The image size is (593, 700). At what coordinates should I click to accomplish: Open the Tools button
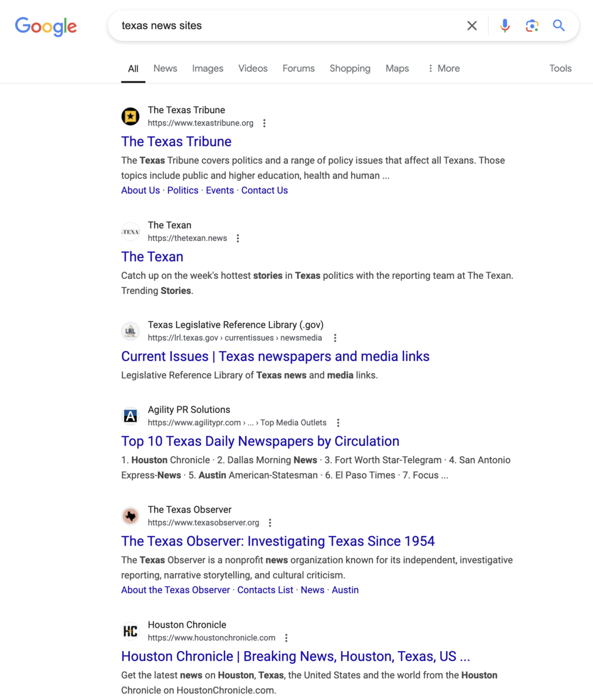point(560,68)
